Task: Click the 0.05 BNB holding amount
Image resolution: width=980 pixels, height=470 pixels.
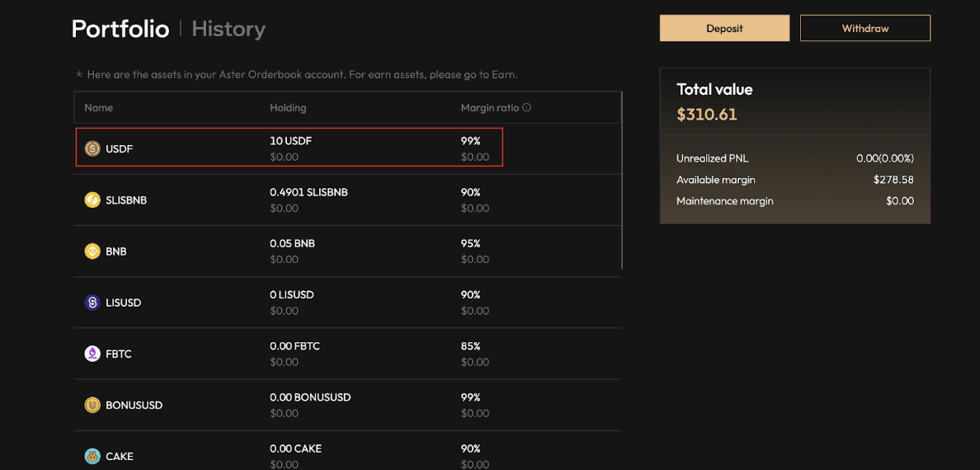Action: click(x=292, y=243)
